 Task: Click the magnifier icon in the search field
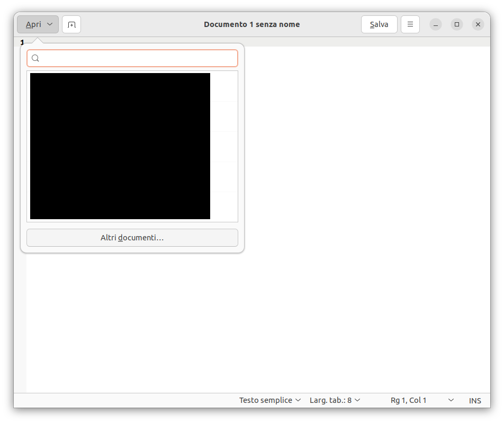[x=35, y=58]
